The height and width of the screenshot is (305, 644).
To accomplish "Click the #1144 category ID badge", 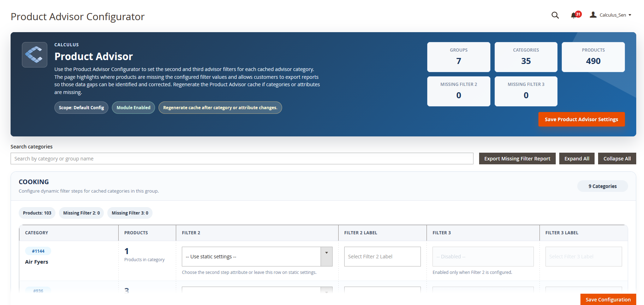I will tap(38, 251).
